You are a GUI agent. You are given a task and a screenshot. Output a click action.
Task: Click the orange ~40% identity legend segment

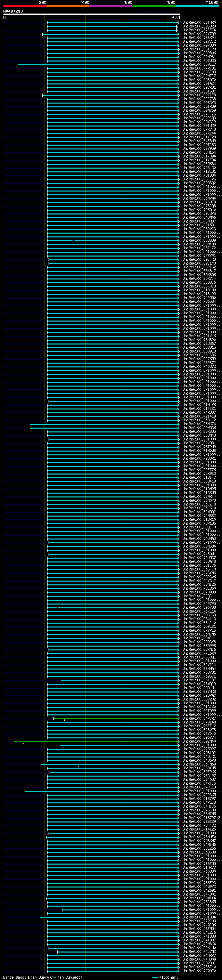[x=68, y=6]
